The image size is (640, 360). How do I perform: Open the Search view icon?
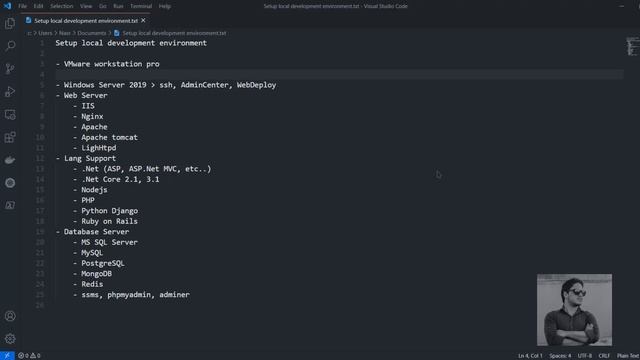point(10,46)
